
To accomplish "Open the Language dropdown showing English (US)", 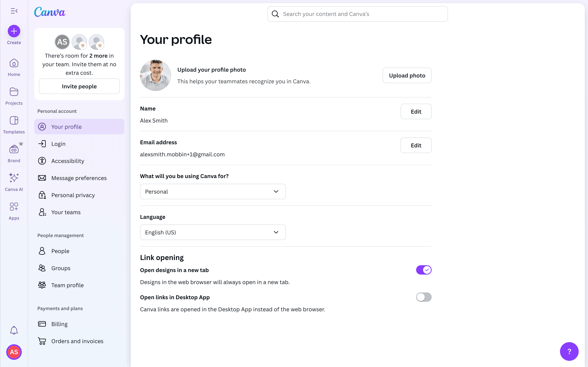I will pyautogui.click(x=213, y=232).
